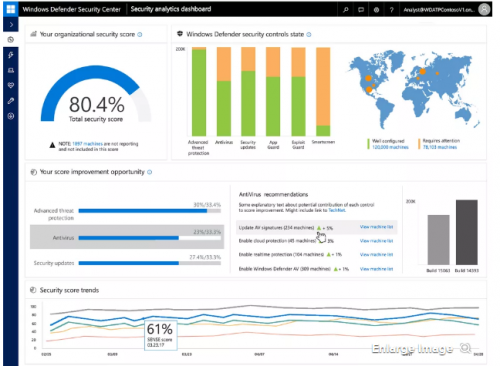Viewport: 500px width, 366px height.
Task: Select the App Guard stacked bar
Action: 273,92
